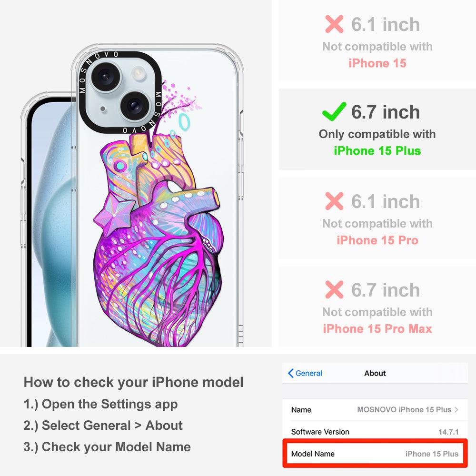Image resolution: width=476 pixels, height=476 pixels.
Task: Click the iPhone 15 Pro Max label
Action: point(377,329)
